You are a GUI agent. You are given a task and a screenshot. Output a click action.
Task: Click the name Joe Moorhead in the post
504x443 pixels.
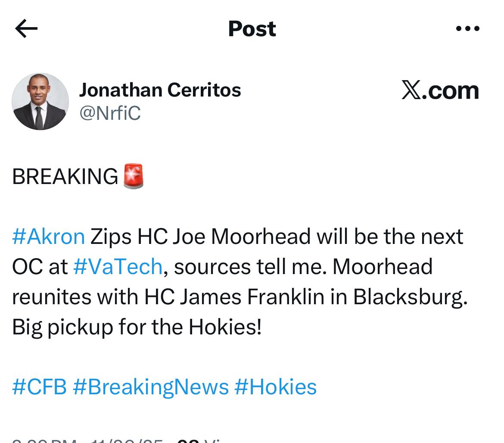point(241,237)
